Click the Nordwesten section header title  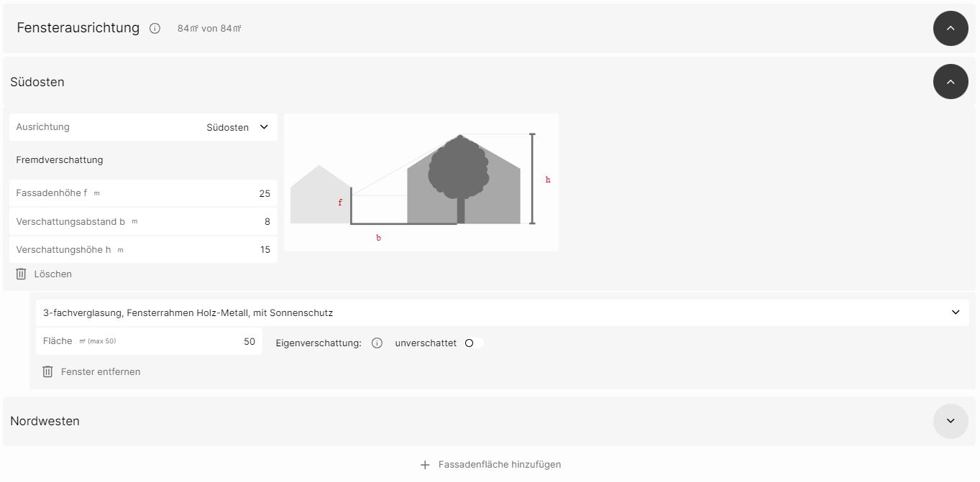[x=45, y=421]
